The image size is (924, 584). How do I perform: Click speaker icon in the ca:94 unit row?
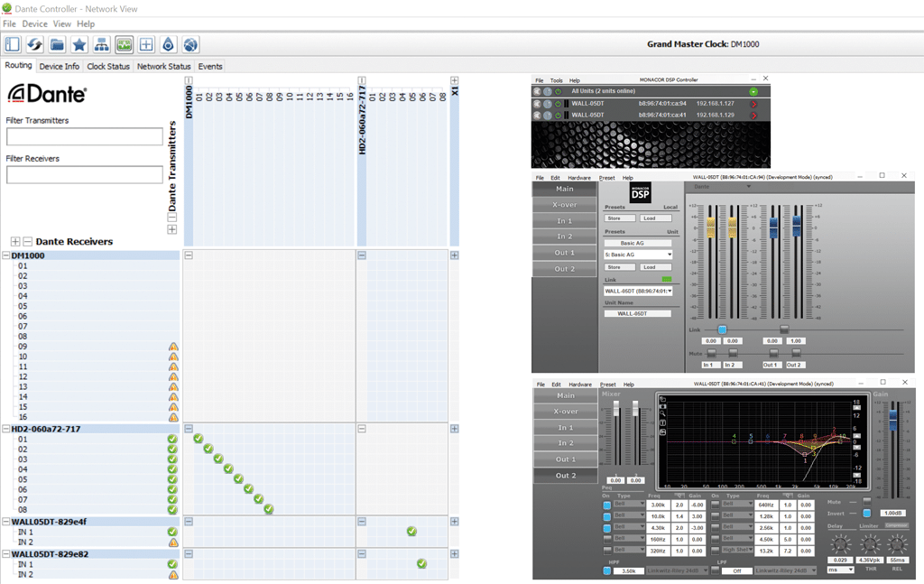tap(537, 104)
